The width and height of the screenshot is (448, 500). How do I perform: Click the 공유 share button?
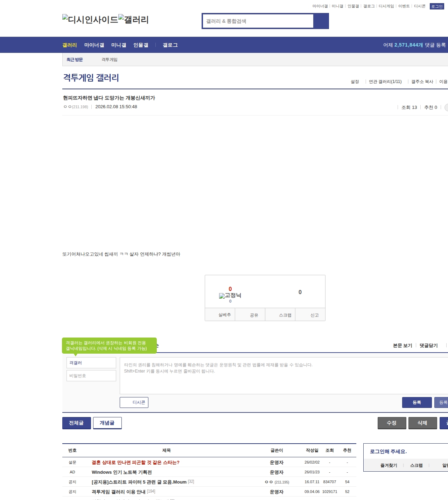pos(250,315)
